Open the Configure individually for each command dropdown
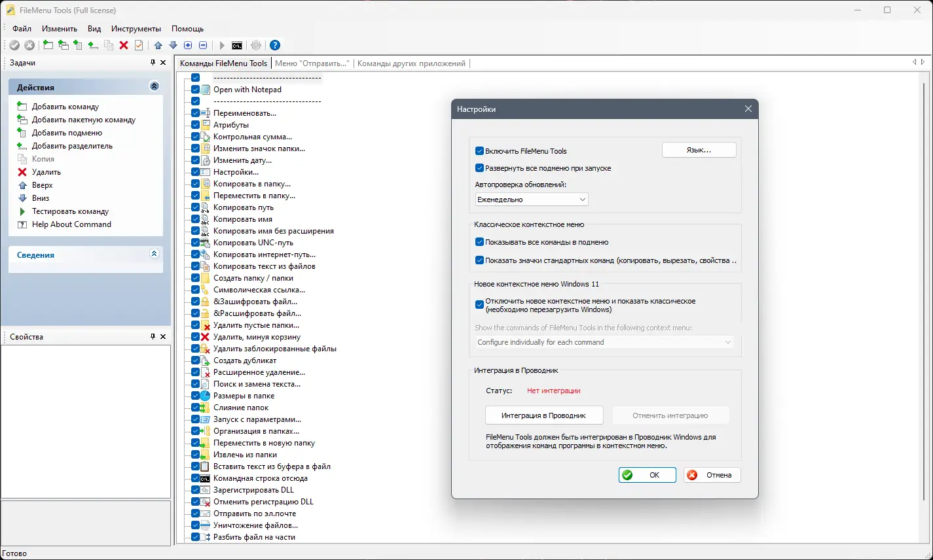The height and width of the screenshot is (560, 933). (605, 342)
